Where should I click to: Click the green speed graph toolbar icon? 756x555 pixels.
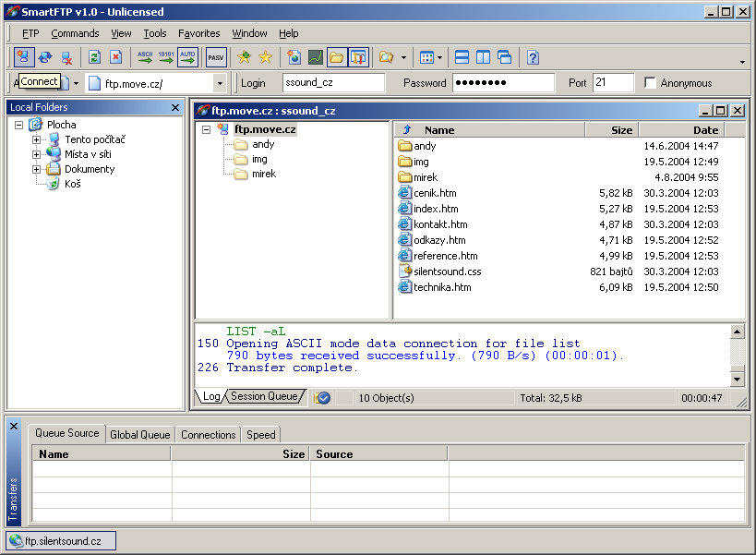coord(316,57)
